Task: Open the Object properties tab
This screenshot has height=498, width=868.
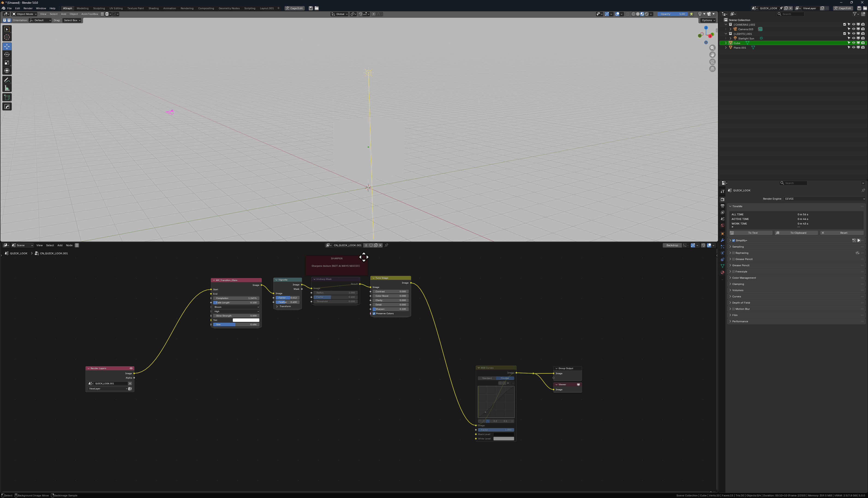Action: (722, 234)
